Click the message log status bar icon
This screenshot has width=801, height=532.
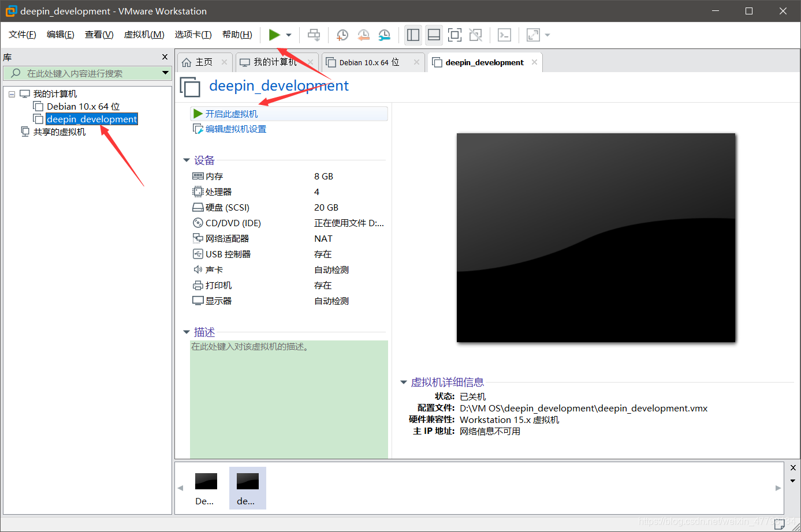click(780, 524)
